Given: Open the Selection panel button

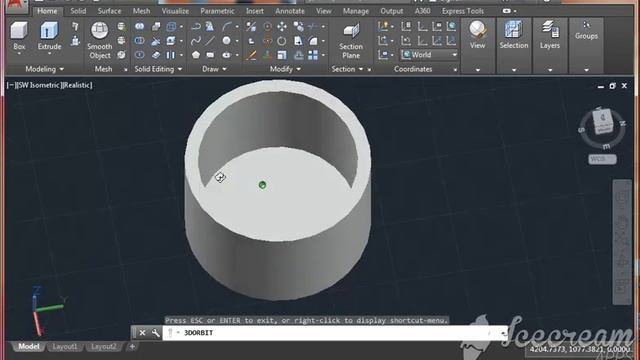Looking at the screenshot, I should [x=514, y=36].
